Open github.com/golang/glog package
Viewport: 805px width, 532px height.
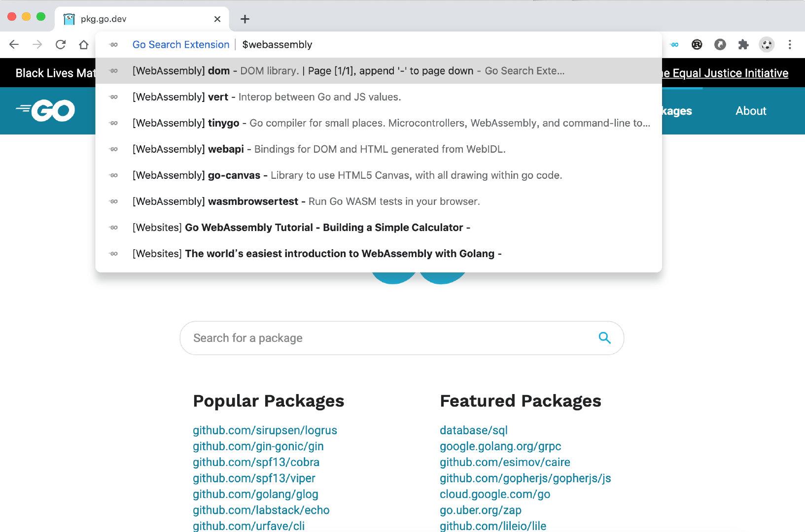coord(255,494)
